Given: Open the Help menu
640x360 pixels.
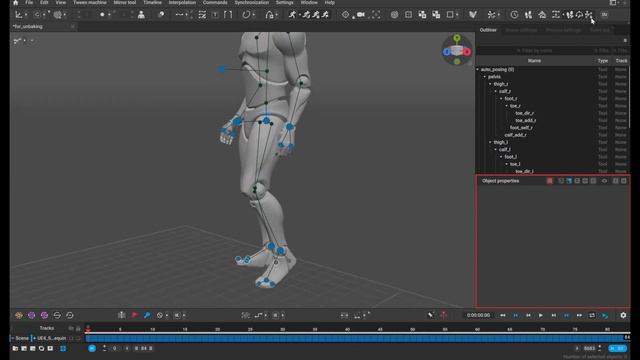Looking at the screenshot, I should pyautogui.click(x=330, y=2).
